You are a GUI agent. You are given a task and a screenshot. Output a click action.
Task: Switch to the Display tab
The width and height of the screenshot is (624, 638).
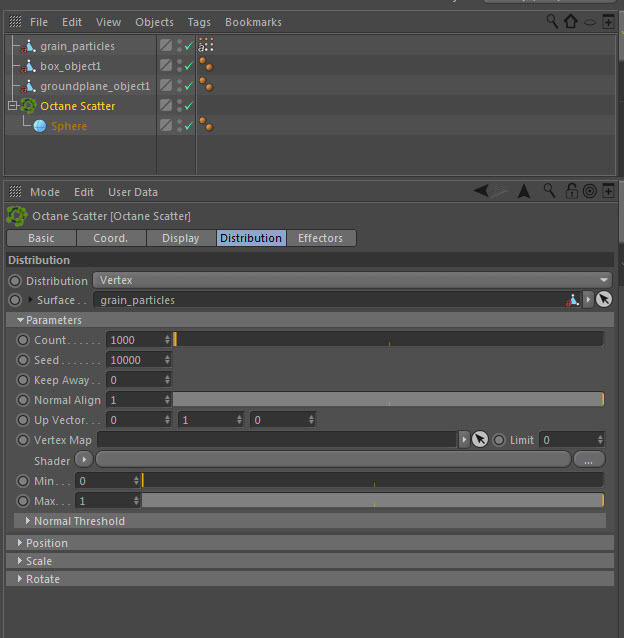pyautogui.click(x=181, y=238)
